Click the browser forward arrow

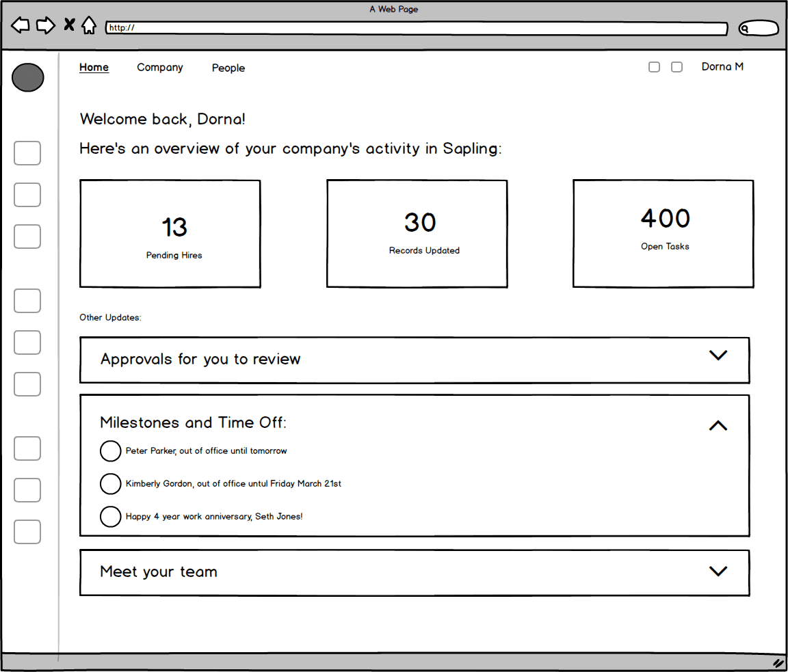point(46,25)
